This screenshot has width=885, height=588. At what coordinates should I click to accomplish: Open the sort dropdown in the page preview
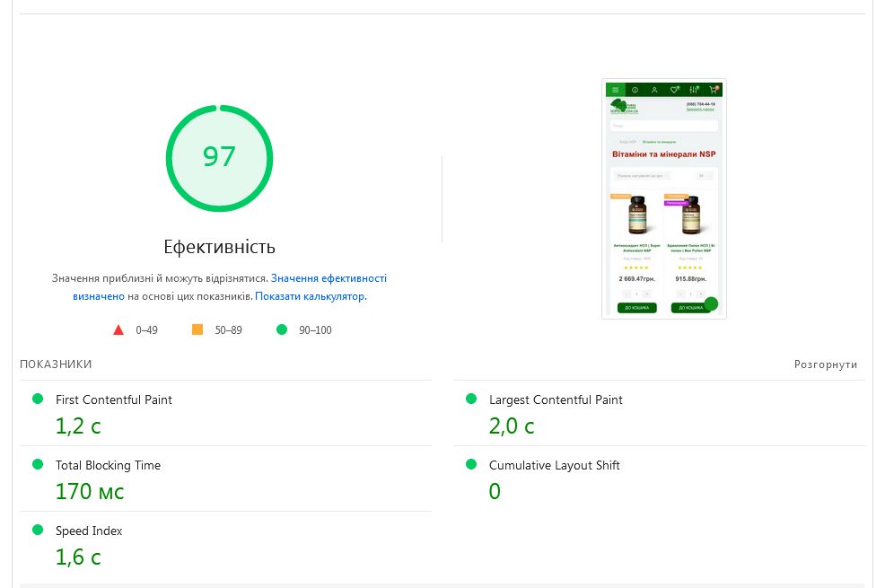click(643, 176)
